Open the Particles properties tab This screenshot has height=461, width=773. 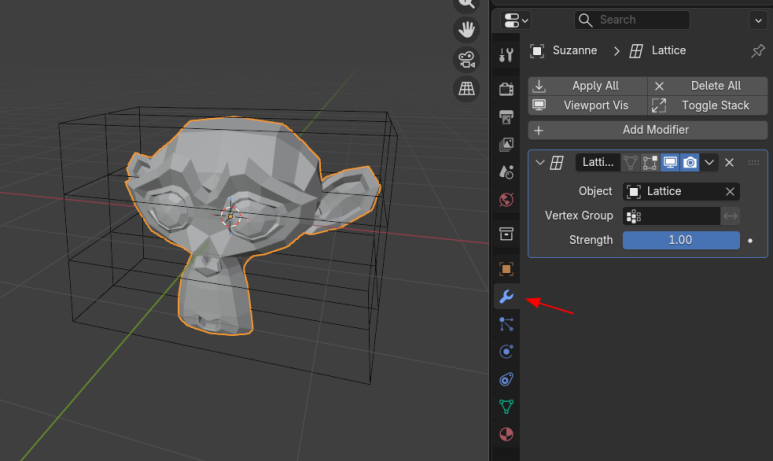point(506,324)
